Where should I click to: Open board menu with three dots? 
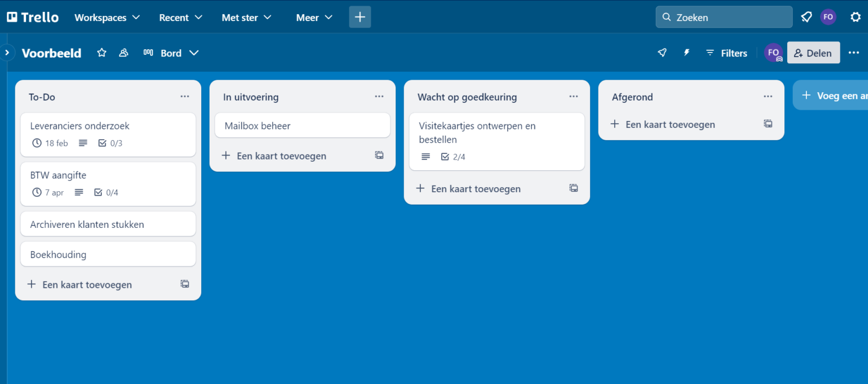pyautogui.click(x=853, y=53)
